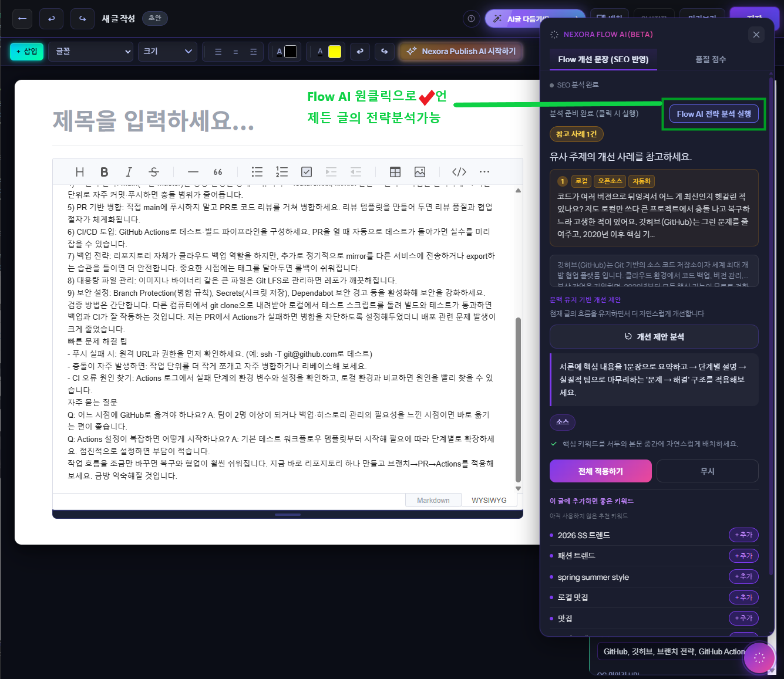Open the help question mark icon
Image resolution: width=784 pixels, height=679 pixels.
point(471,19)
